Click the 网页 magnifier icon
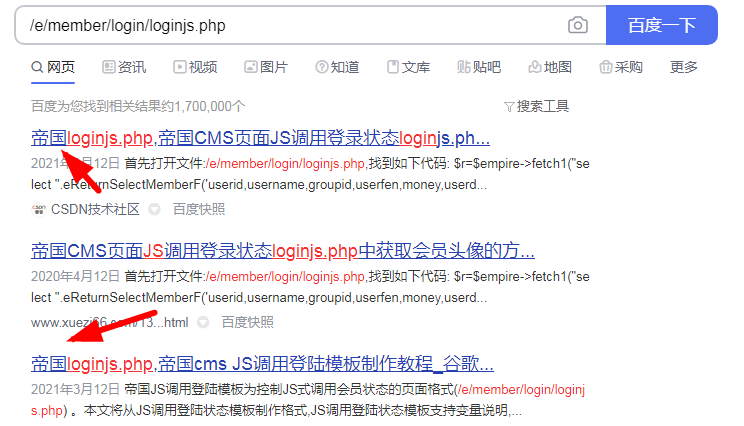 (37, 67)
